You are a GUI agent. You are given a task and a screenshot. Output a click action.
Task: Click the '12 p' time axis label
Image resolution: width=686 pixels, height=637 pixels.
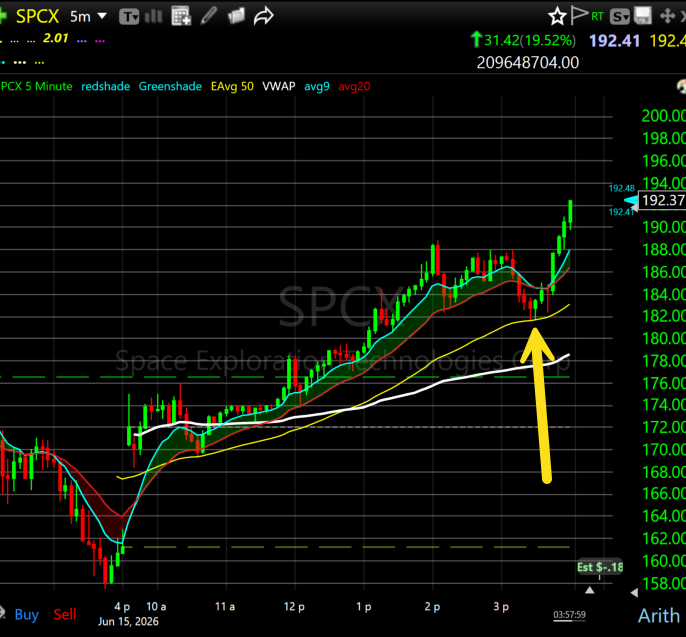[x=294, y=606]
